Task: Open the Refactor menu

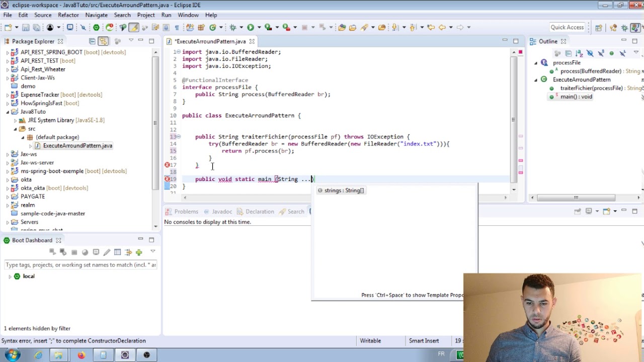Action: click(68, 15)
